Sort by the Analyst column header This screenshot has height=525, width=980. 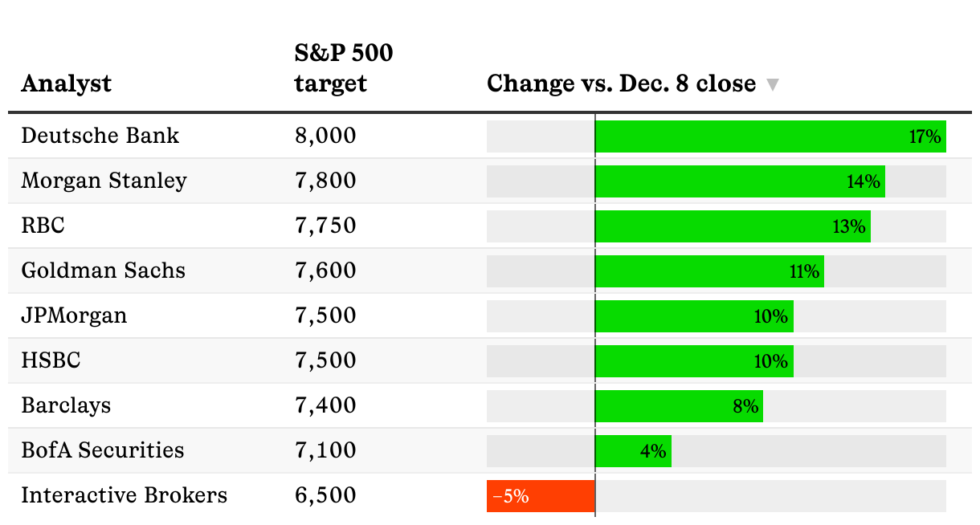point(67,83)
